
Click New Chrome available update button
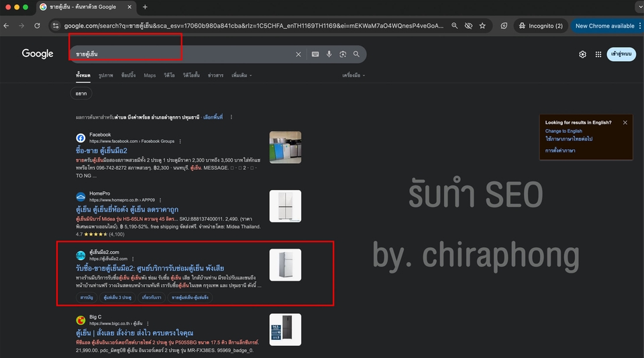(x=604, y=26)
